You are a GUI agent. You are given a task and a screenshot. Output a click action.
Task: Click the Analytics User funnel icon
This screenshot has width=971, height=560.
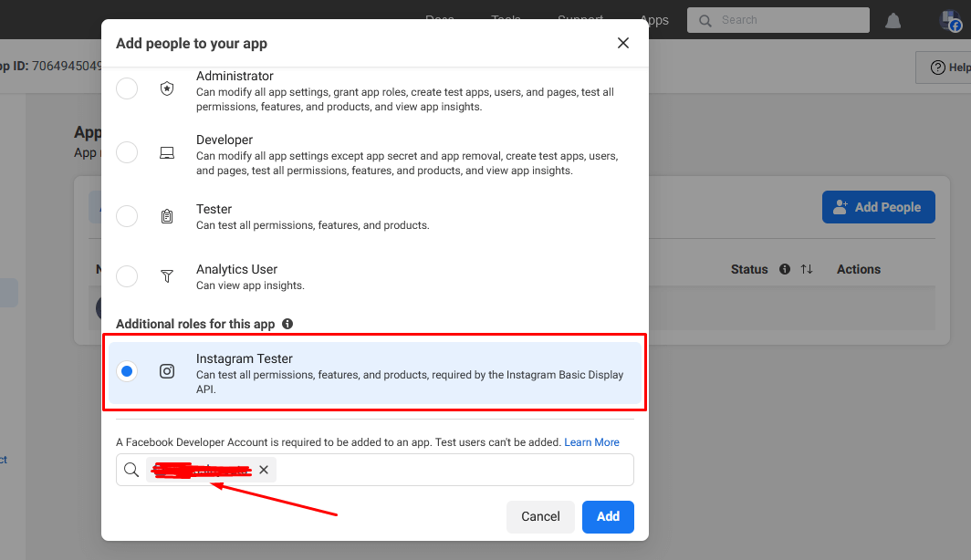167,276
